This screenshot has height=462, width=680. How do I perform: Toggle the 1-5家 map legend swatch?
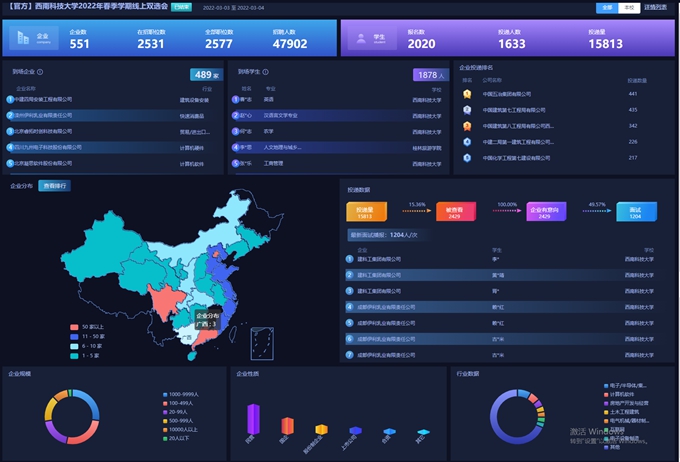point(74,356)
